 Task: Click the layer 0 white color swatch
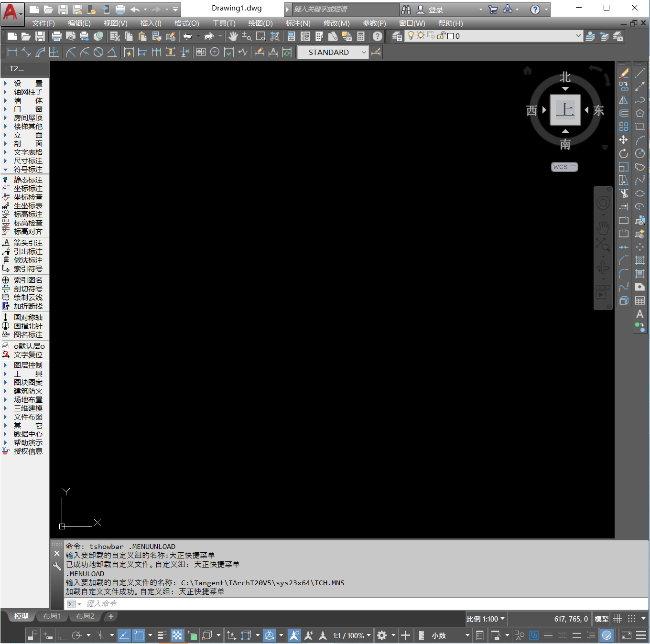coord(450,36)
